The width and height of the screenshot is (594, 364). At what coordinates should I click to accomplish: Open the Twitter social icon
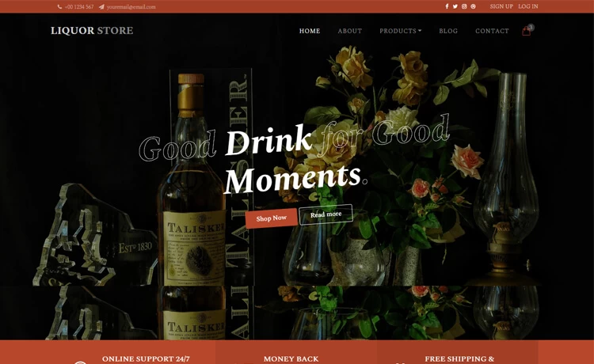(455, 6)
